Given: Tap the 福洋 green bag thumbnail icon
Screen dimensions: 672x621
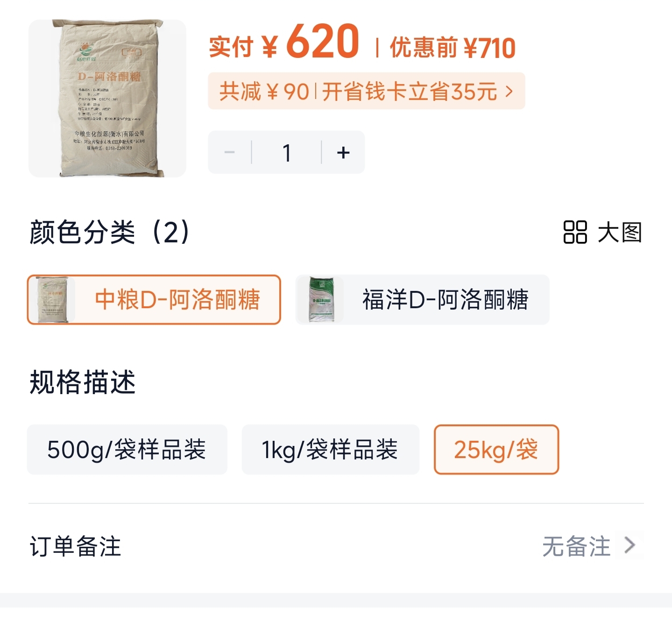Looking at the screenshot, I should 322,300.
